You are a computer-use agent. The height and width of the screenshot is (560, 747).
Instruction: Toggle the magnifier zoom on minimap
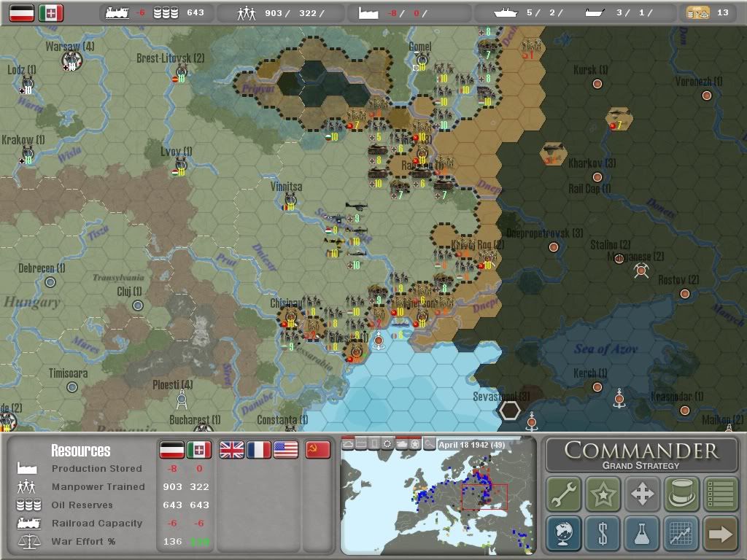(x=429, y=444)
